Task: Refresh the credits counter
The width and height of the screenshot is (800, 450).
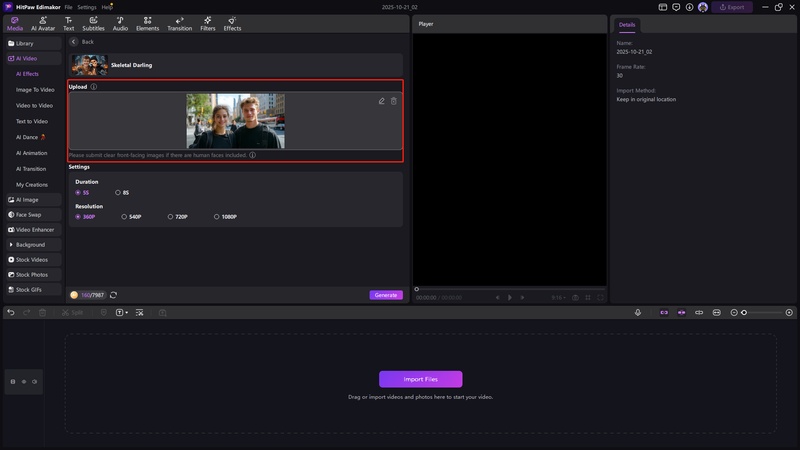Action: click(x=113, y=295)
